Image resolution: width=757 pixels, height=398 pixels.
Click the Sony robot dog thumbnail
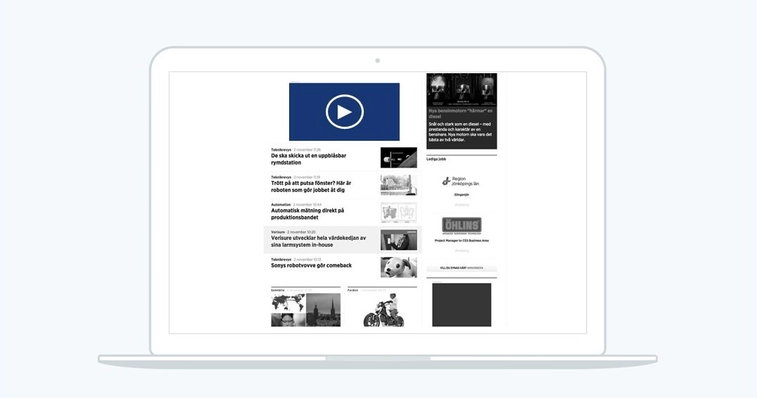tap(399, 267)
